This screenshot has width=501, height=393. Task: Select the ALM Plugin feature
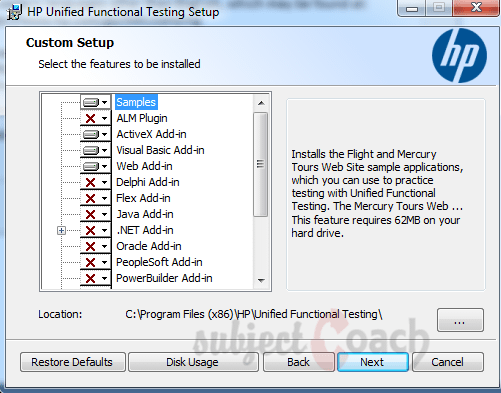pos(142,118)
